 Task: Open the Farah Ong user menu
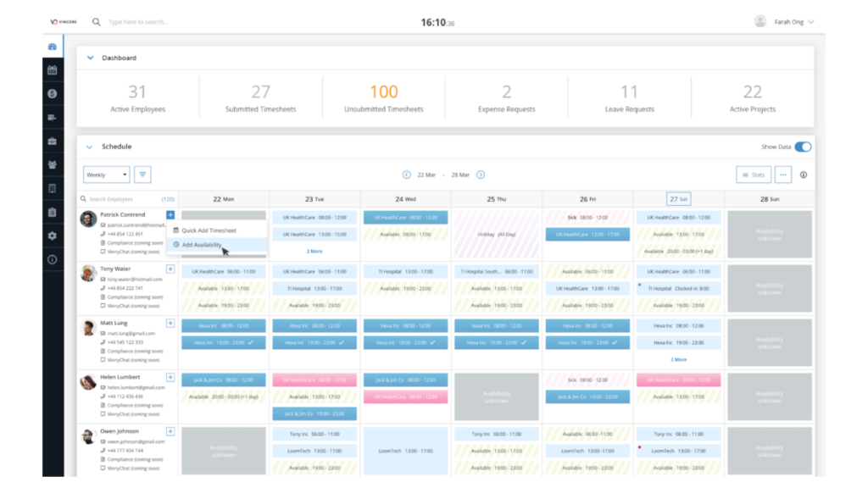784,22
